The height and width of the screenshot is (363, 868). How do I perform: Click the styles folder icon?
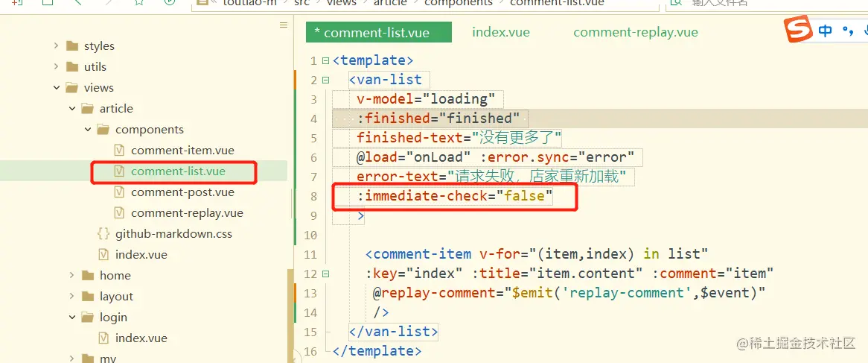click(x=72, y=46)
